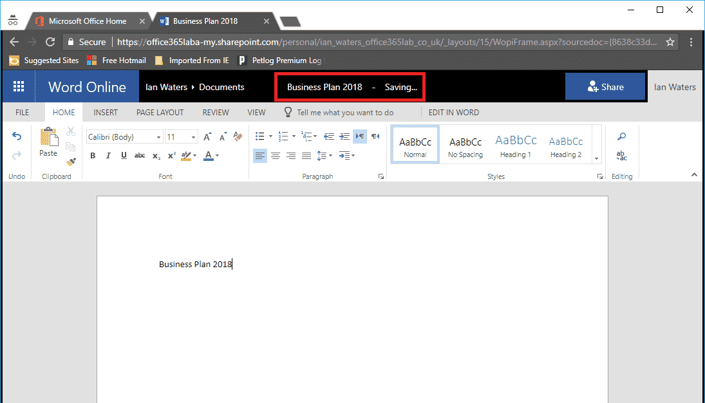The height and width of the screenshot is (403, 705).
Task: Insert a bulleted list
Action: pos(260,136)
